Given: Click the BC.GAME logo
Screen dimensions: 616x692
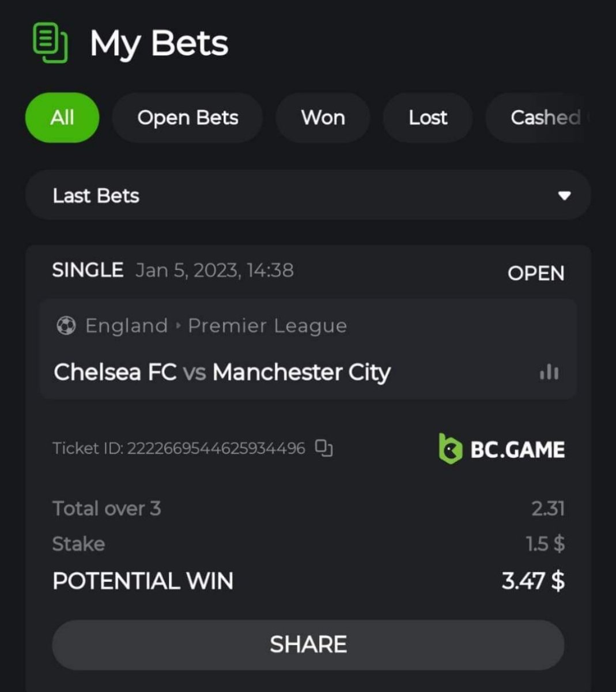Looking at the screenshot, I should pyautogui.click(x=501, y=449).
